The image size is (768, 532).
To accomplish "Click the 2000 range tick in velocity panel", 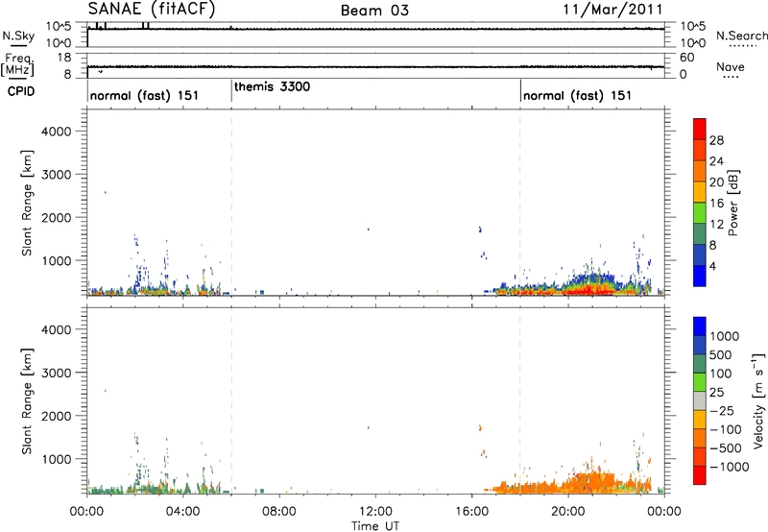I will [x=57, y=416].
